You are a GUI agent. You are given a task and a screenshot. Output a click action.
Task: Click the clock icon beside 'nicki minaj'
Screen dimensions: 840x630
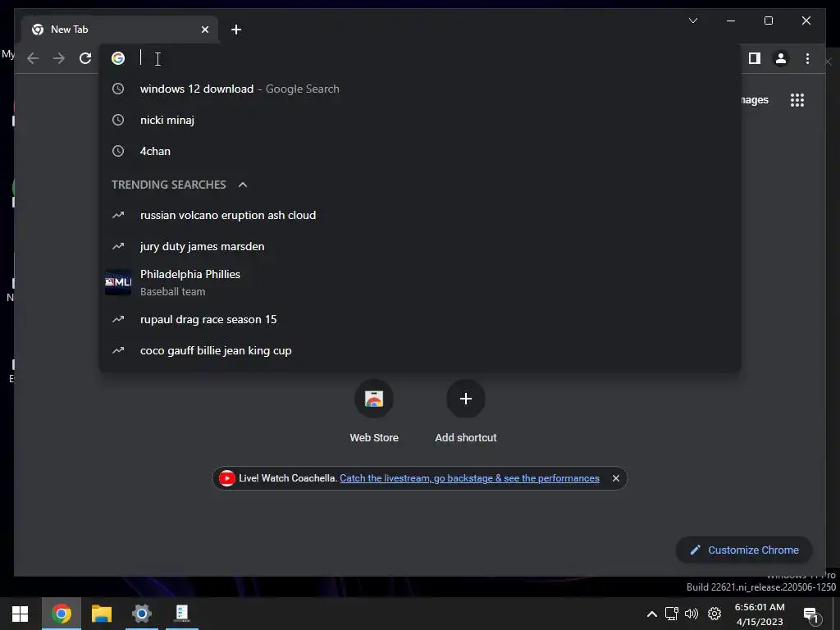[x=118, y=120]
